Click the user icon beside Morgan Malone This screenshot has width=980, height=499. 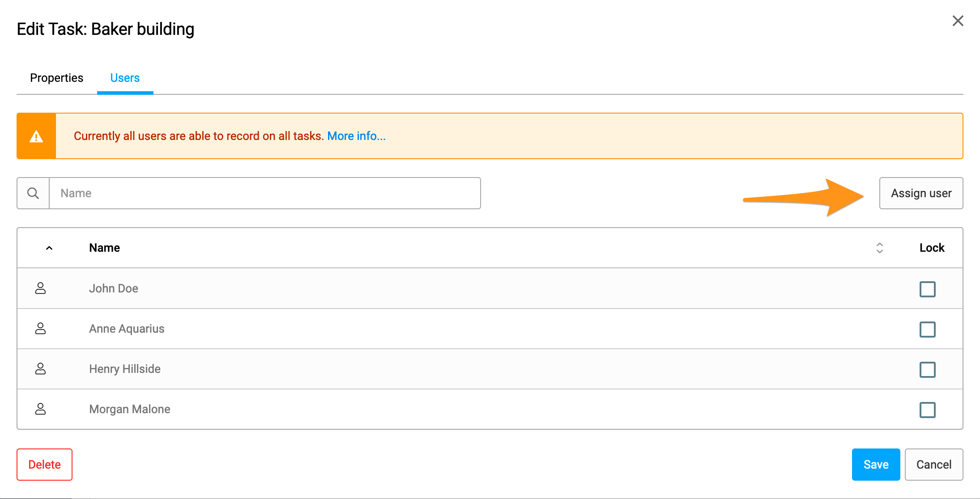40,409
